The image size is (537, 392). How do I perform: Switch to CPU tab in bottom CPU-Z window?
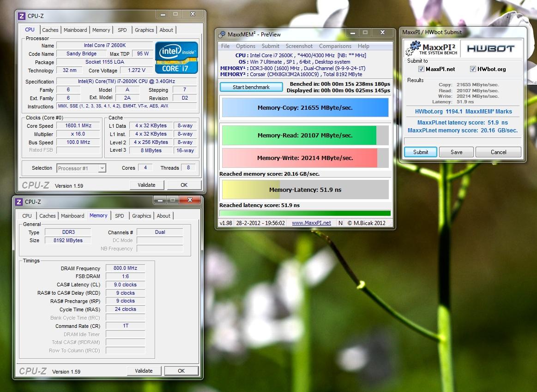(x=27, y=216)
